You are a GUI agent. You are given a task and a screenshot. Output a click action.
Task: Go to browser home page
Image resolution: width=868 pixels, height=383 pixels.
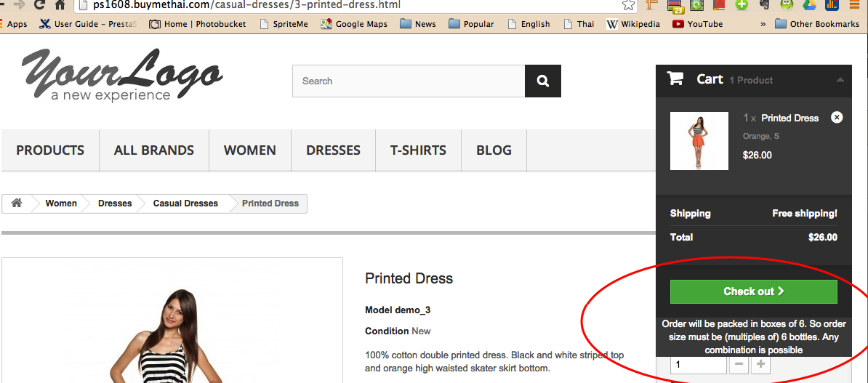pos(60,5)
